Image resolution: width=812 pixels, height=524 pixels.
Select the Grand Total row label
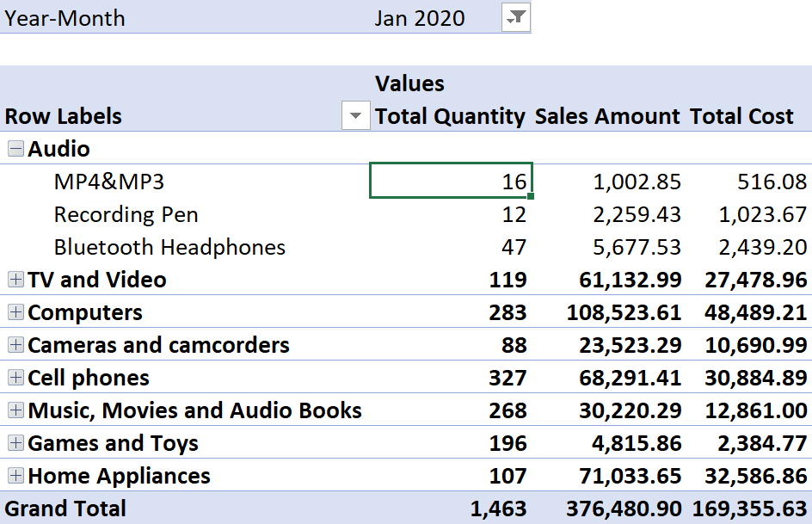[65, 509]
